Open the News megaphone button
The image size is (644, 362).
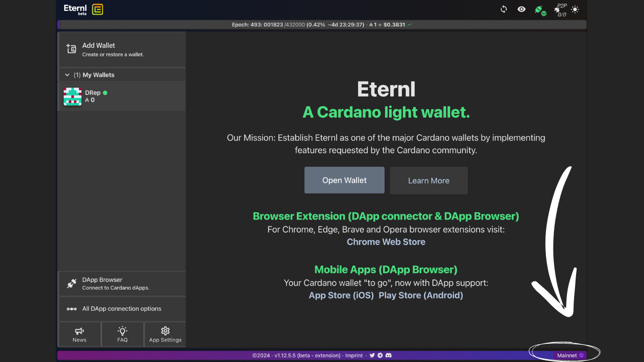coord(79,334)
